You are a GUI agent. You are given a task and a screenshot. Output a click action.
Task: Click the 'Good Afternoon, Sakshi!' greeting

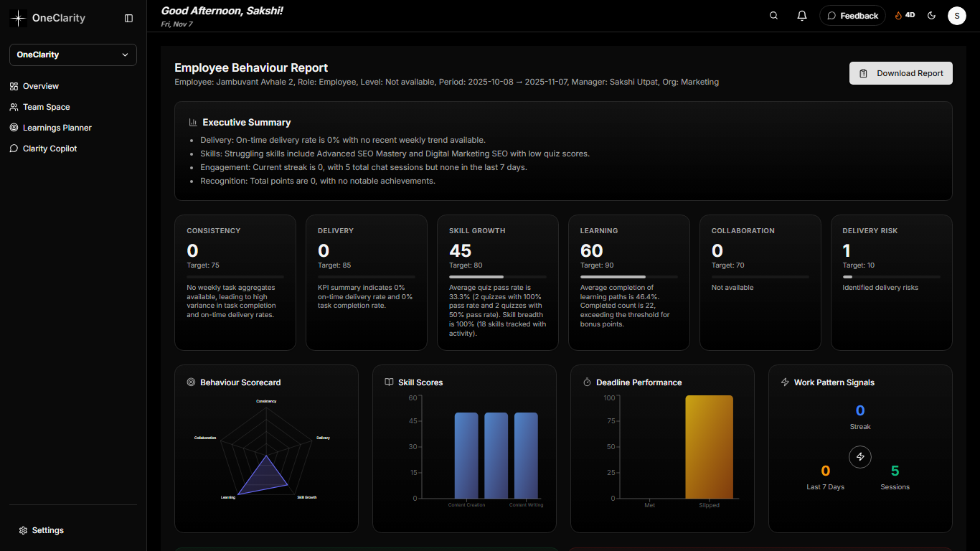click(222, 10)
